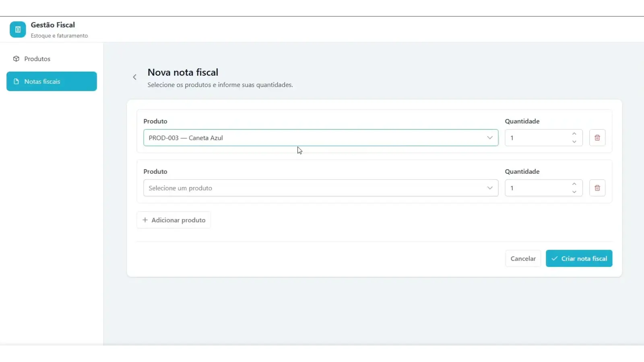Screen dimensions: 644x362
Task: Go back using the left chevron arrow
Action: point(135,77)
